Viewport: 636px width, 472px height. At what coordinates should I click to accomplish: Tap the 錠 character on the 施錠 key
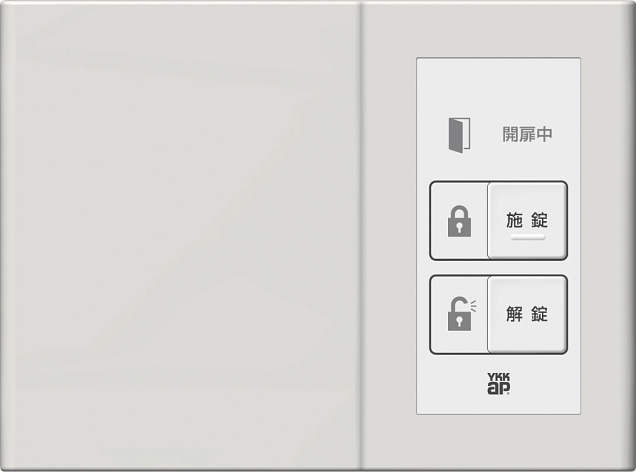[540, 220]
